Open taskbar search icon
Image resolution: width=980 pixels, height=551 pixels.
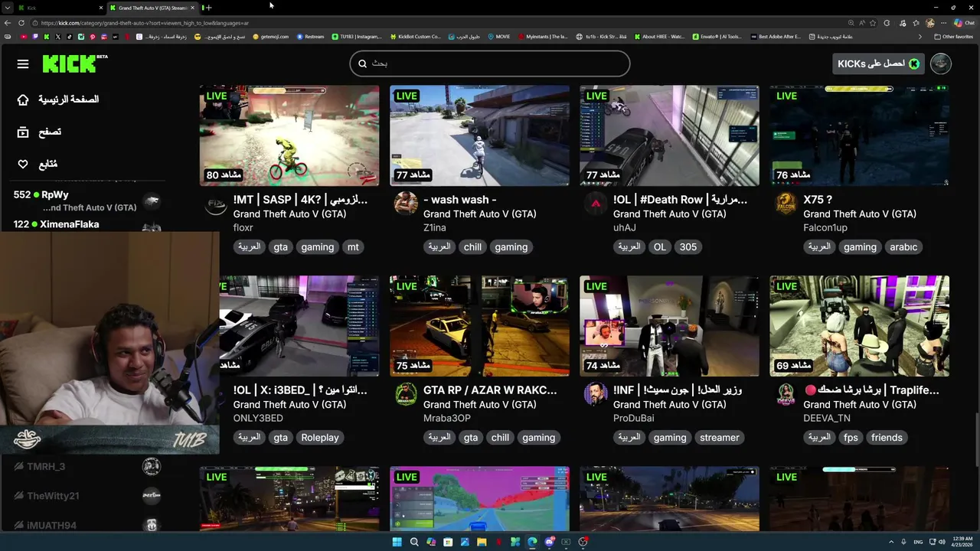coord(414,542)
